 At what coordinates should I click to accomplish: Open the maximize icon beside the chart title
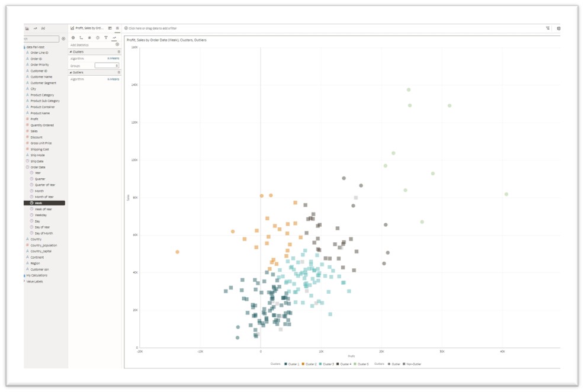(x=110, y=28)
